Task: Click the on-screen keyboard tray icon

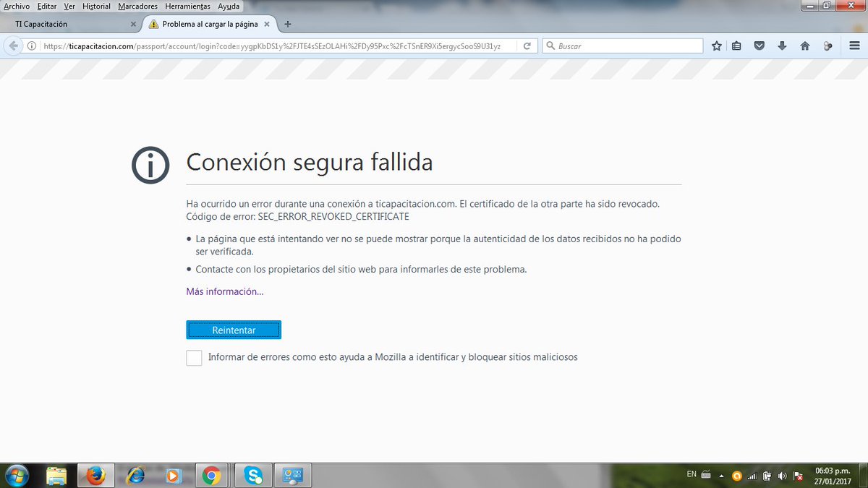Action: (x=706, y=475)
